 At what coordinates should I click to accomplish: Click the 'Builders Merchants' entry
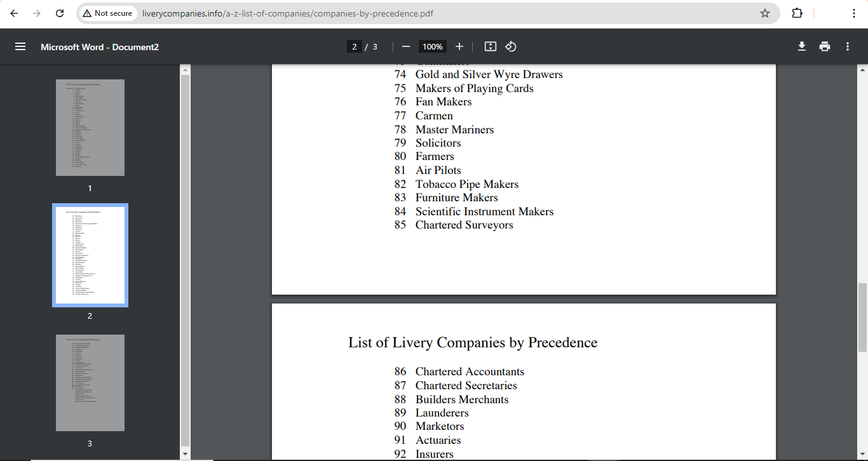click(462, 399)
